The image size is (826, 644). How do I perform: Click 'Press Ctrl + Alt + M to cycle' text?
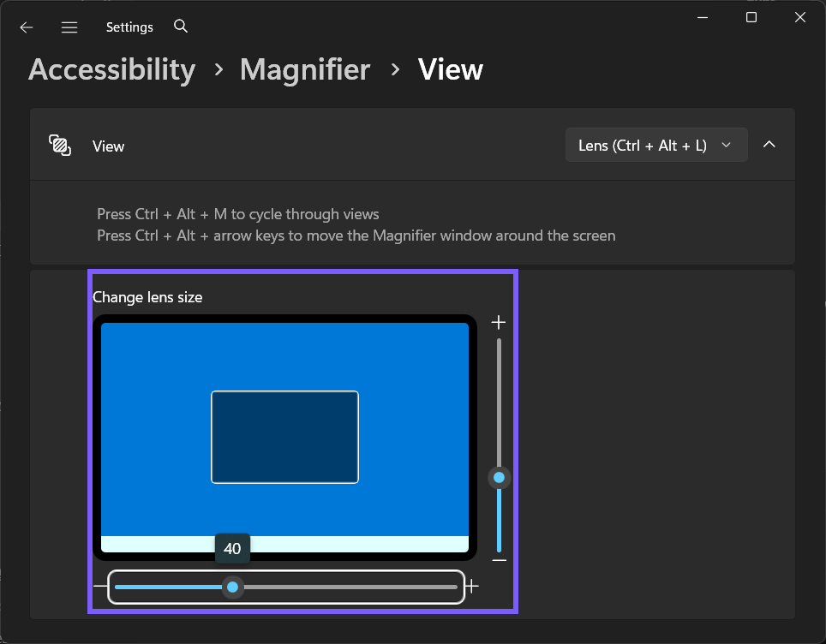(189, 214)
